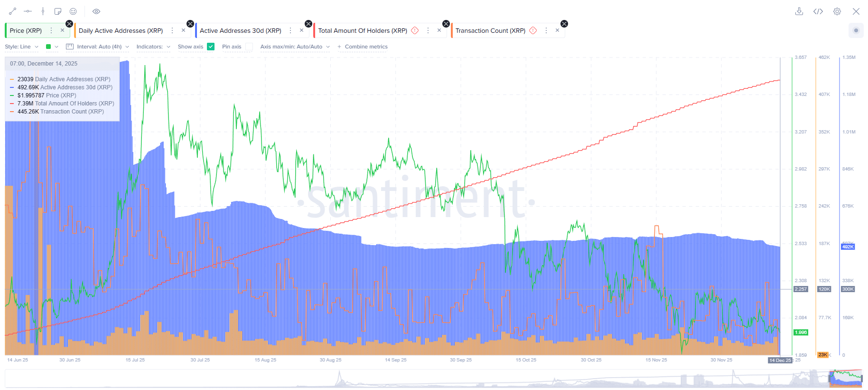
Task: Click the 7.39M Total Amount Of Holders legend entry
Action: (x=62, y=104)
